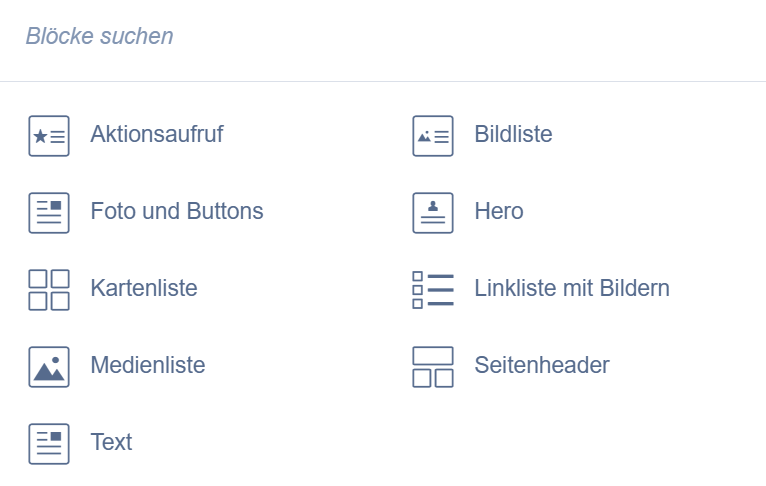
Task: Add the Bildliste block via label
Action: [x=513, y=134]
